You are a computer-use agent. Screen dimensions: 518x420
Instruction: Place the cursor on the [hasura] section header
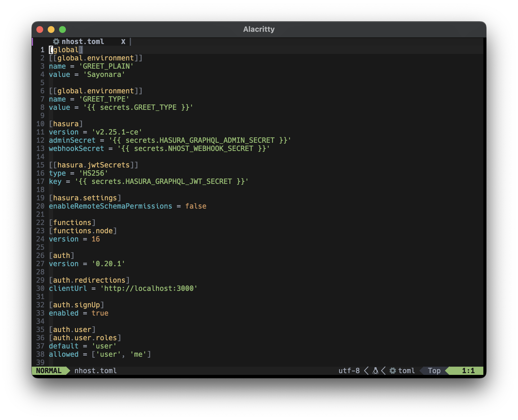(66, 124)
